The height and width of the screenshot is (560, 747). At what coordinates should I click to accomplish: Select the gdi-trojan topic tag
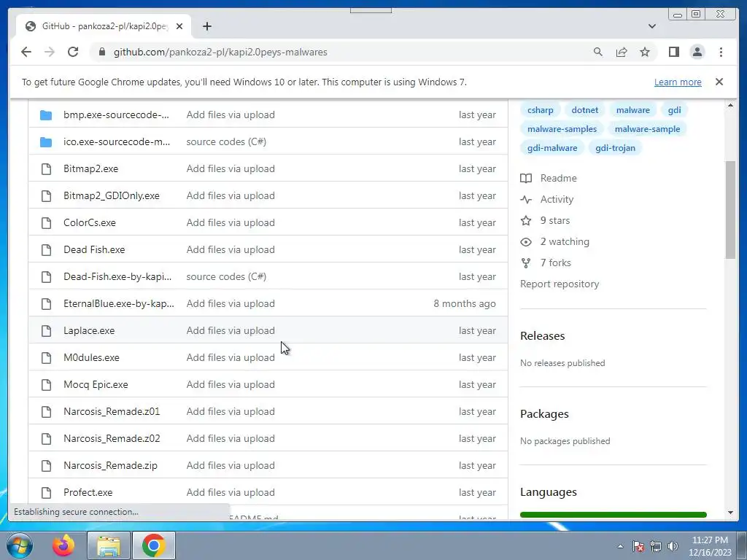click(x=615, y=148)
